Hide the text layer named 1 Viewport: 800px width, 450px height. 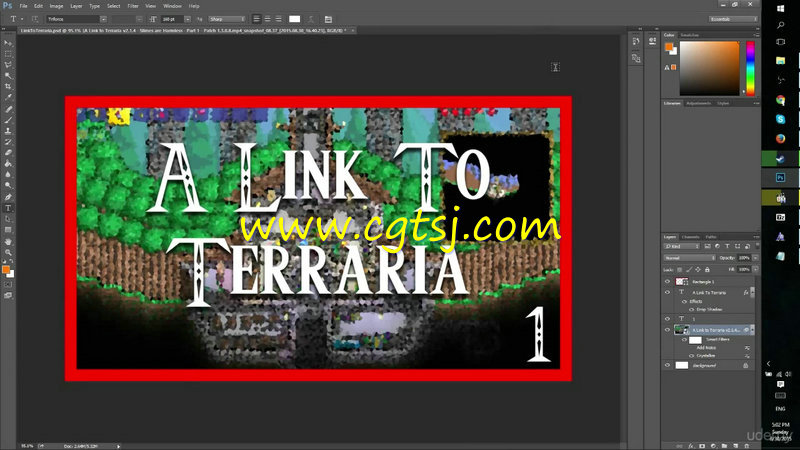667,319
